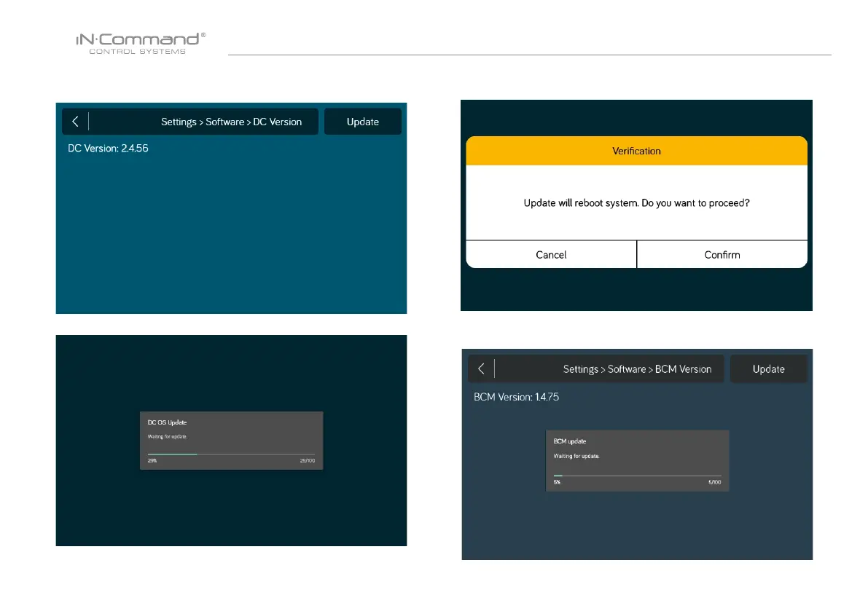Click the 'DC OS Update' dialog title
This screenshot has width=868, height=611.
coord(167,422)
